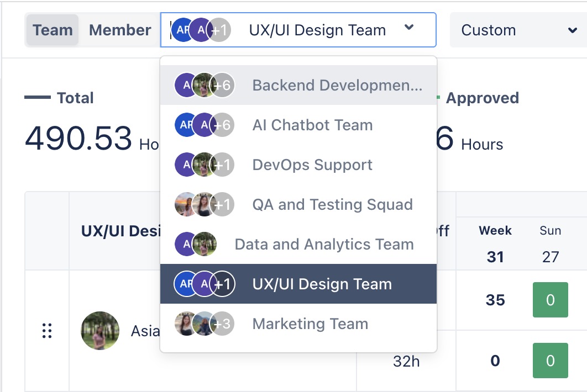Click avatar group of Data and Analytics Team
Screen dimensions: 587x392
(196, 245)
